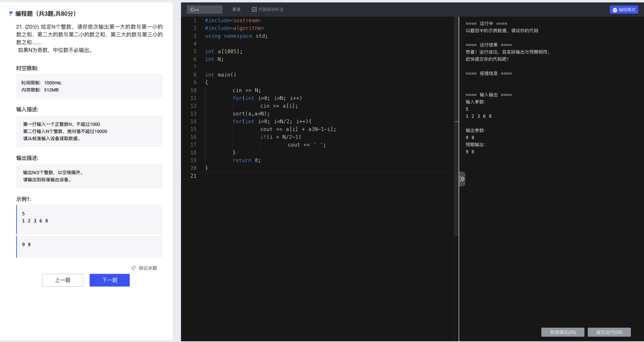Click the '#include<algorithm>' line
This screenshot has height=342, width=644.
pyautogui.click(x=234, y=28)
